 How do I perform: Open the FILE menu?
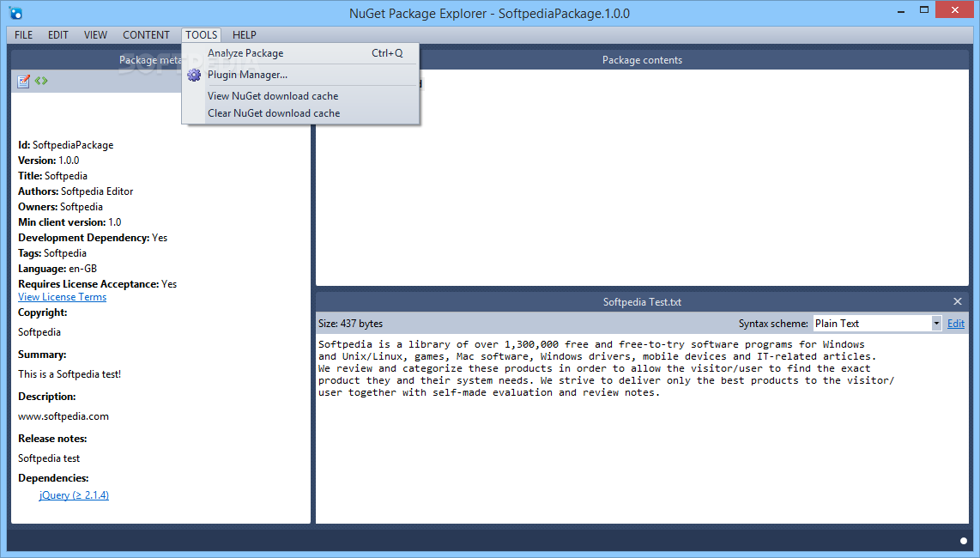24,35
